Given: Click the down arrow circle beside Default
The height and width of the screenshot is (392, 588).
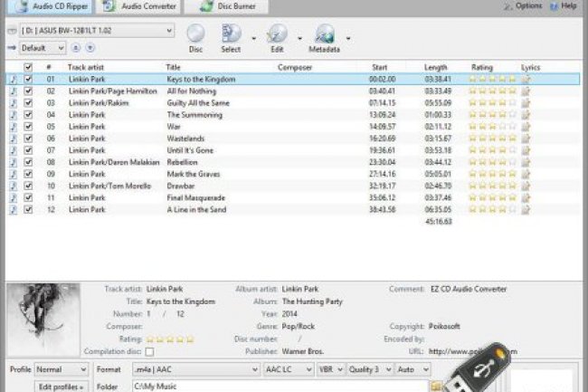Looking at the screenshot, I should point(90,48).
